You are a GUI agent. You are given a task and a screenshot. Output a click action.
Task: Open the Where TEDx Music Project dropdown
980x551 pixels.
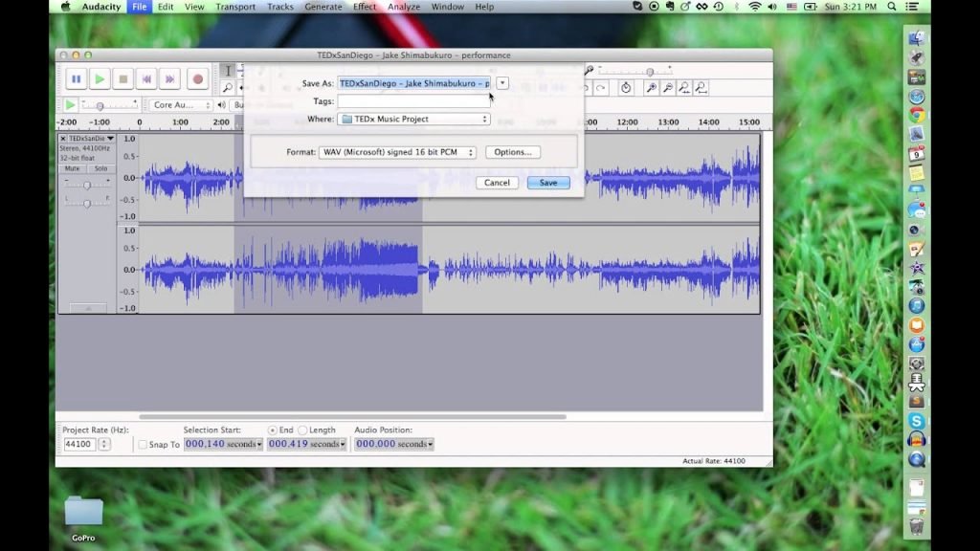click(x=413, y=119)
